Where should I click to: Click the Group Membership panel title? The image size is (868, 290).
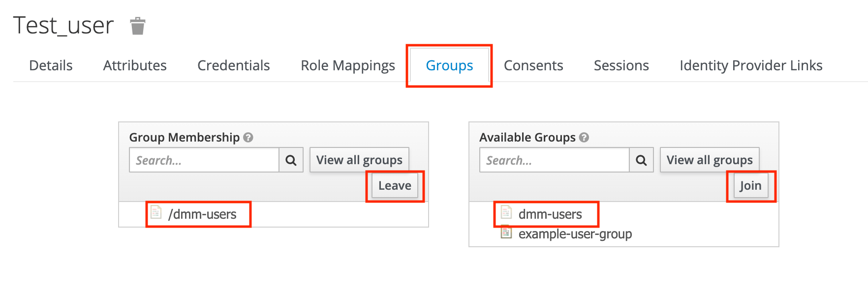pos(185,138)
